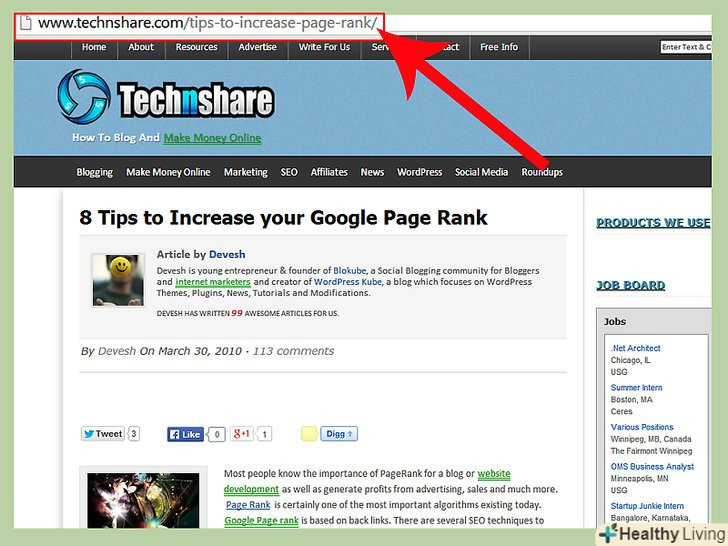Follow the Blokube link
This screenshot has width=728, height=546.
pos(350,271)
